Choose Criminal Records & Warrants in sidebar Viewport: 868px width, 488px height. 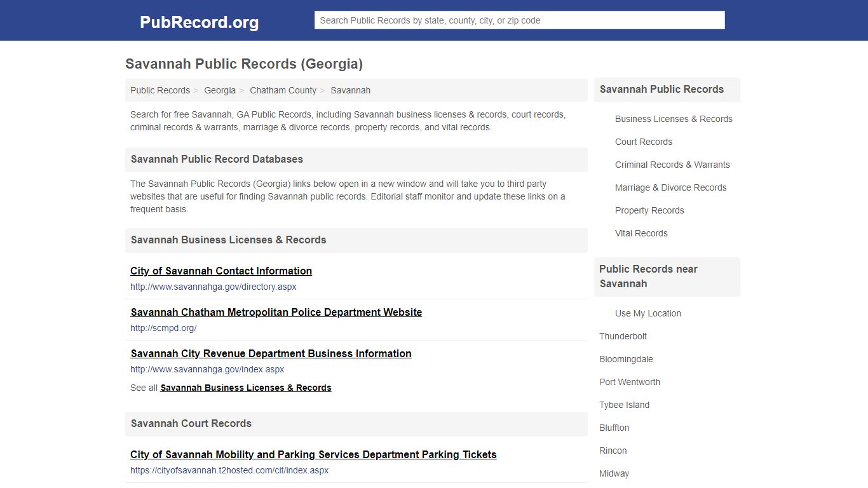pyautogui.click(x=672, y=165)
